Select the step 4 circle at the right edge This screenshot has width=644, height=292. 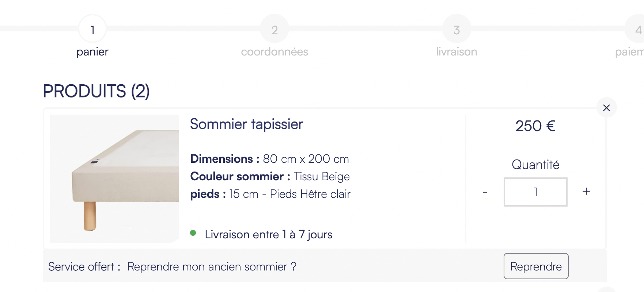[x=636, y=29]
